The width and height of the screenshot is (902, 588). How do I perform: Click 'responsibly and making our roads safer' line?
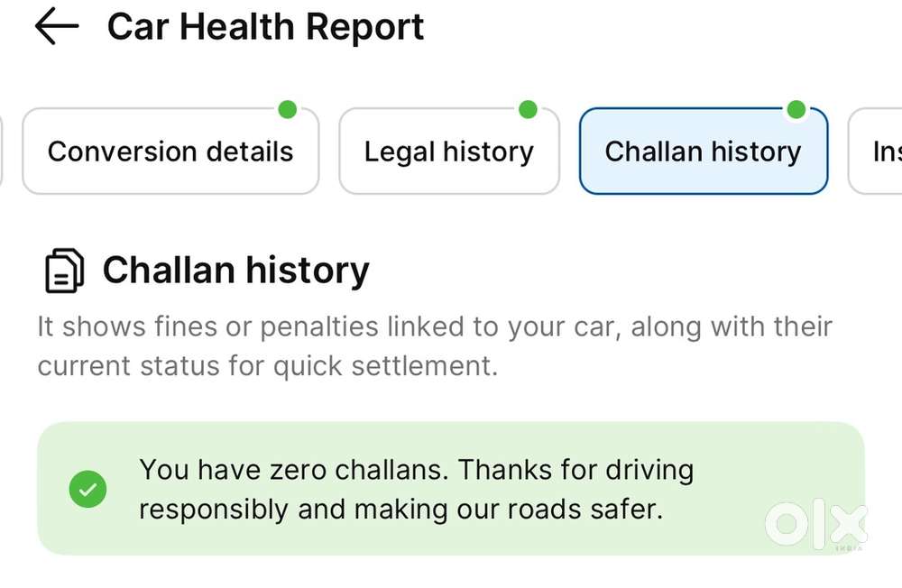(400, 510)
